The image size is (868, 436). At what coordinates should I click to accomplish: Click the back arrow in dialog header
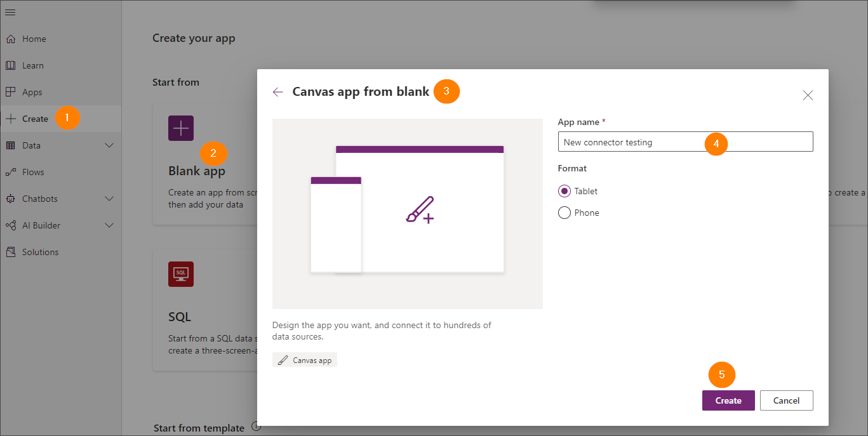pos(277,92)
